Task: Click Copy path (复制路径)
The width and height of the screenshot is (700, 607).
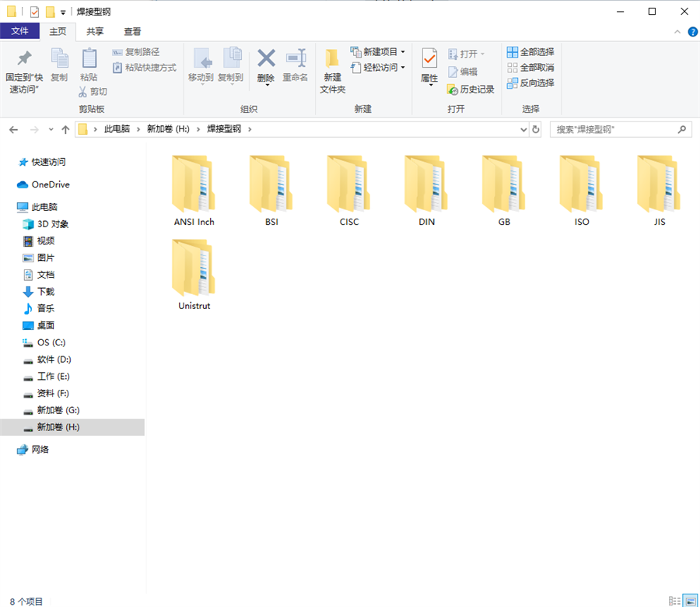Action: click(135, 52)
